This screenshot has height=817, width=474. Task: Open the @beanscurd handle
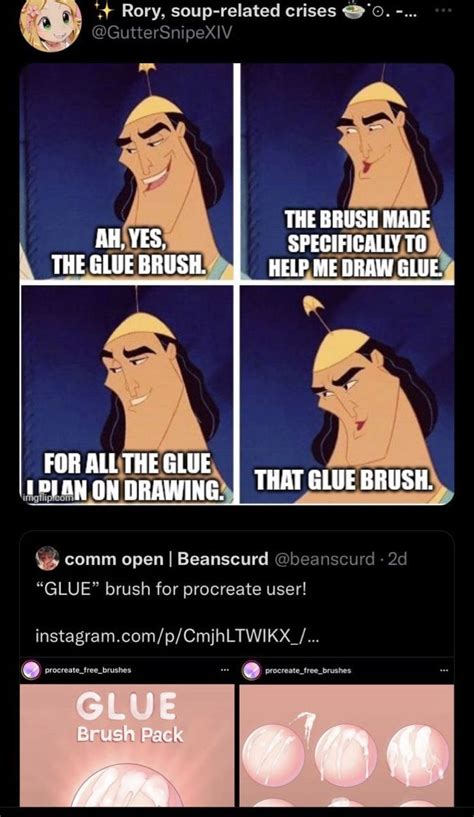[324, 559]
